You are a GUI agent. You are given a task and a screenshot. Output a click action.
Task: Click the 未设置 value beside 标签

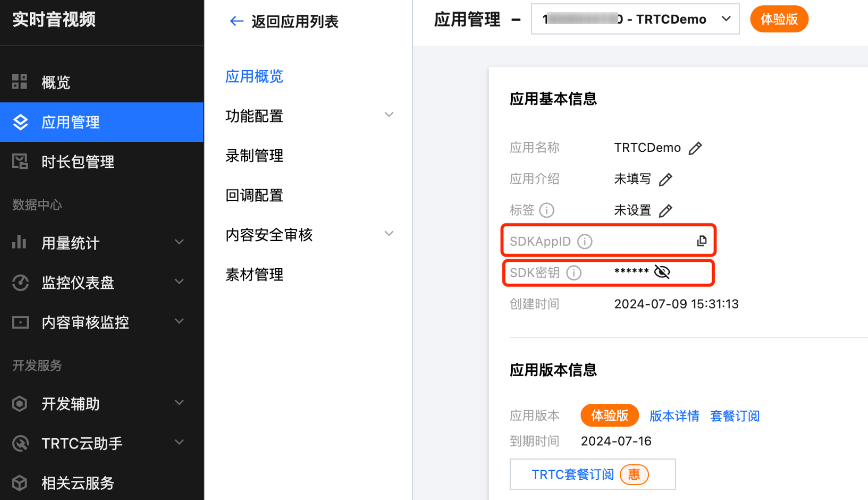click(633, 210)
